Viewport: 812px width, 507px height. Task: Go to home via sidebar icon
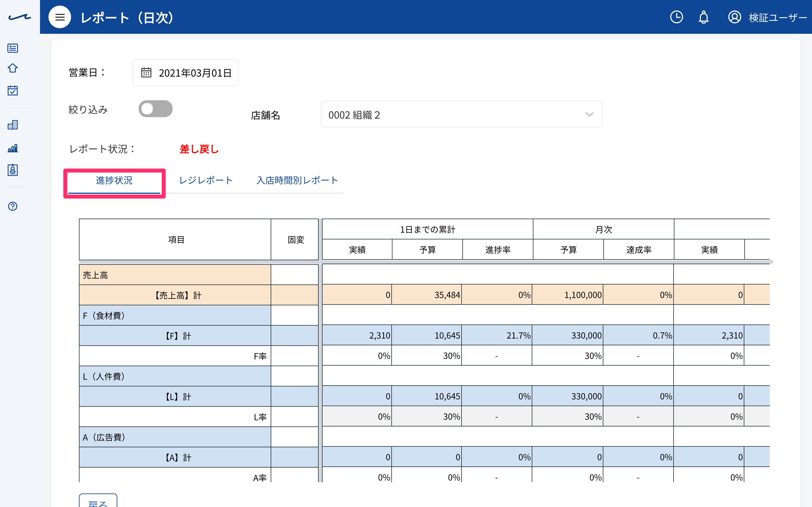13,68
